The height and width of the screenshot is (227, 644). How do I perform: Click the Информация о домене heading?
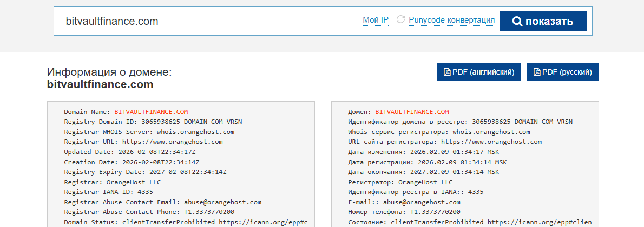[109, 72]
